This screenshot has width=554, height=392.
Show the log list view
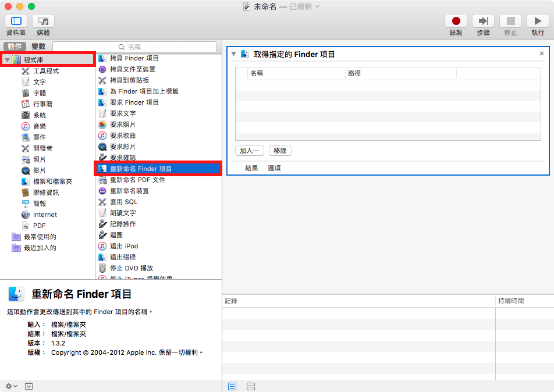232,386
